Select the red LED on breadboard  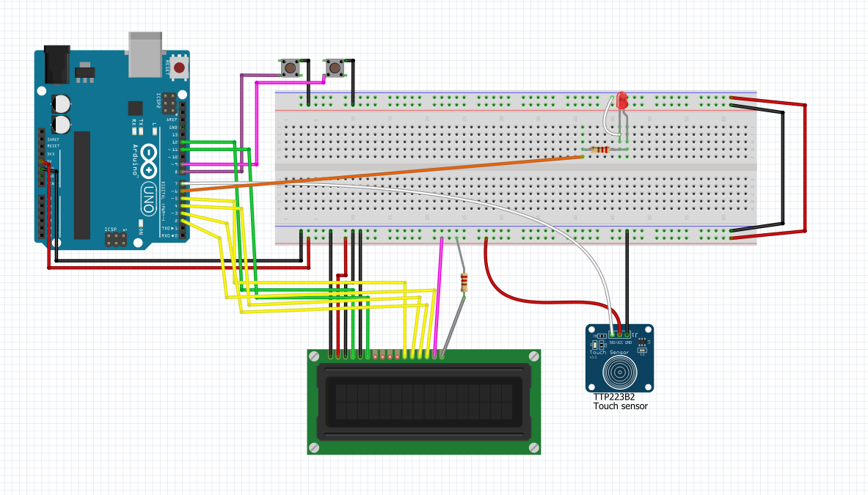click(x=621, y=100)
